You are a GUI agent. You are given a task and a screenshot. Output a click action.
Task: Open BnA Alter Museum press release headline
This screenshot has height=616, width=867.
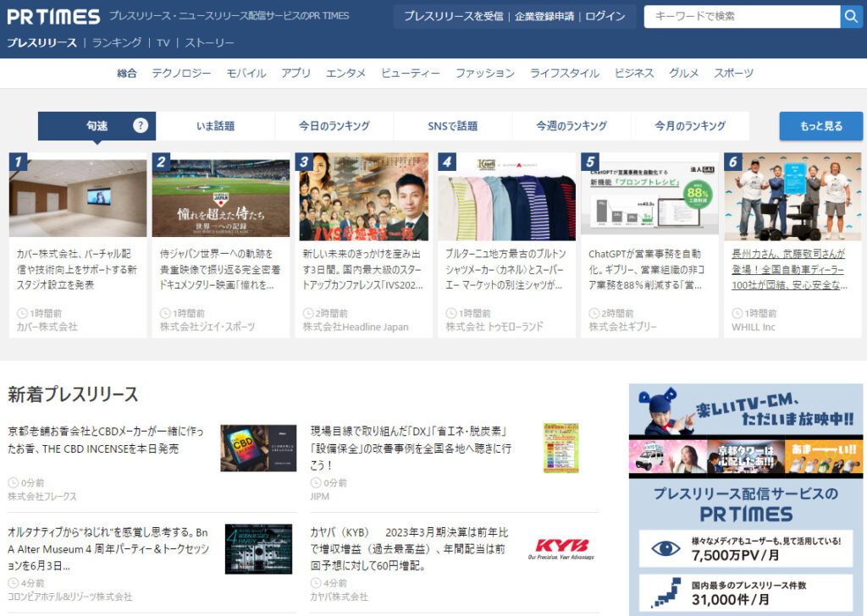108,548
